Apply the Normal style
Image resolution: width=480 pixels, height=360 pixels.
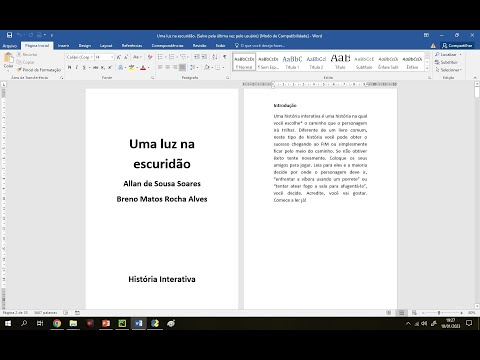click(244, 62)
